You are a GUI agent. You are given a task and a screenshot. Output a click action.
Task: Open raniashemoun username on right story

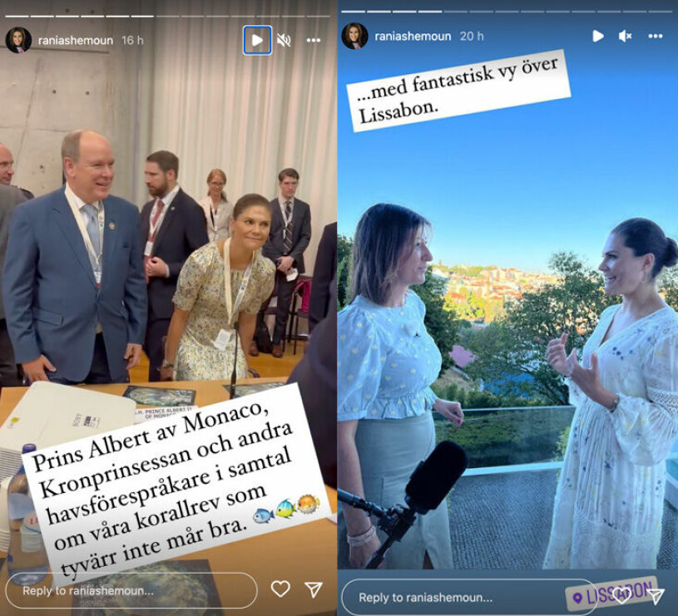413,37
